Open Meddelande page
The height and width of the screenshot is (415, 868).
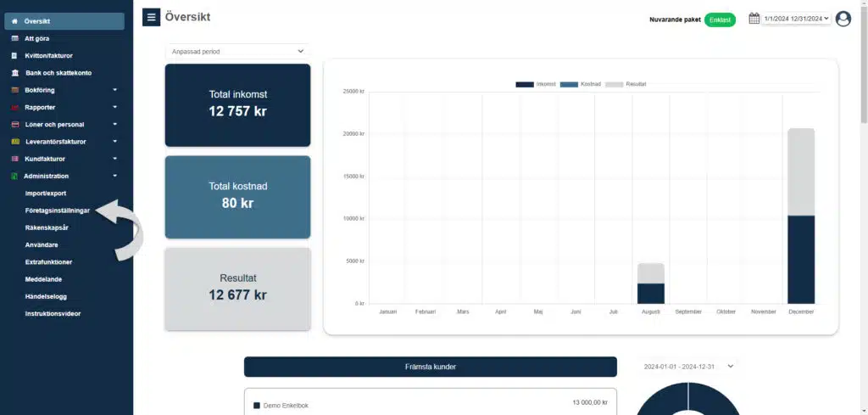click(43, 279)
